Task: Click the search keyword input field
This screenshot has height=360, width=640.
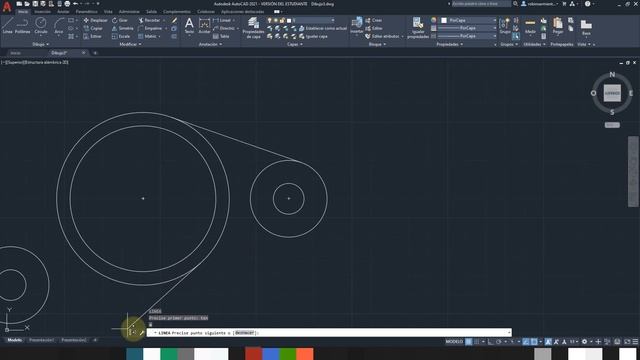Action: pyautogui.click(x=481, y=4)
